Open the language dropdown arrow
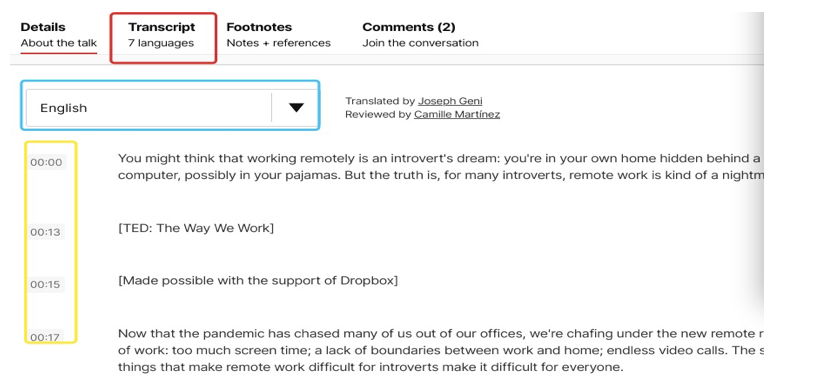This screenshot has height=382, width=822. coord(296,108)
